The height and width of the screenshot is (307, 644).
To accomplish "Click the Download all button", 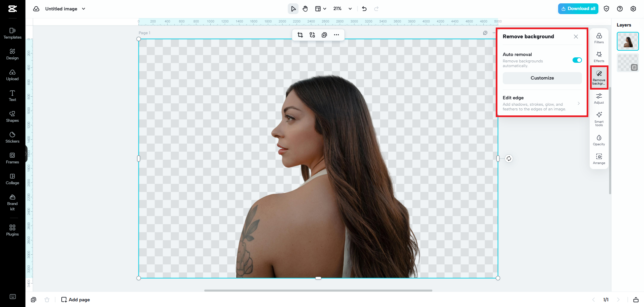I will [x=578, y=9].
